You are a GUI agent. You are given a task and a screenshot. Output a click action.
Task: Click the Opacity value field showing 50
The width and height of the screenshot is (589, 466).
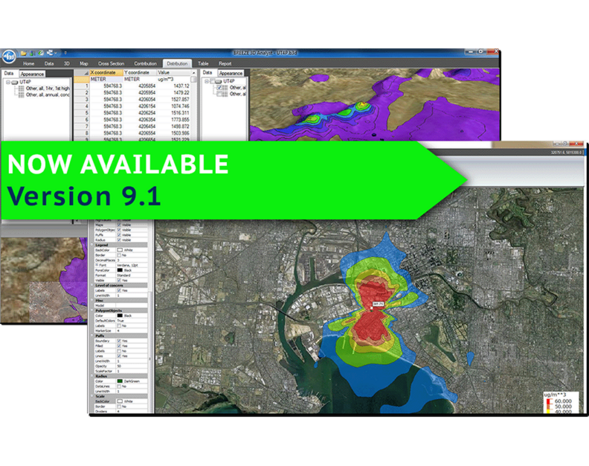(x=131, y=366)
